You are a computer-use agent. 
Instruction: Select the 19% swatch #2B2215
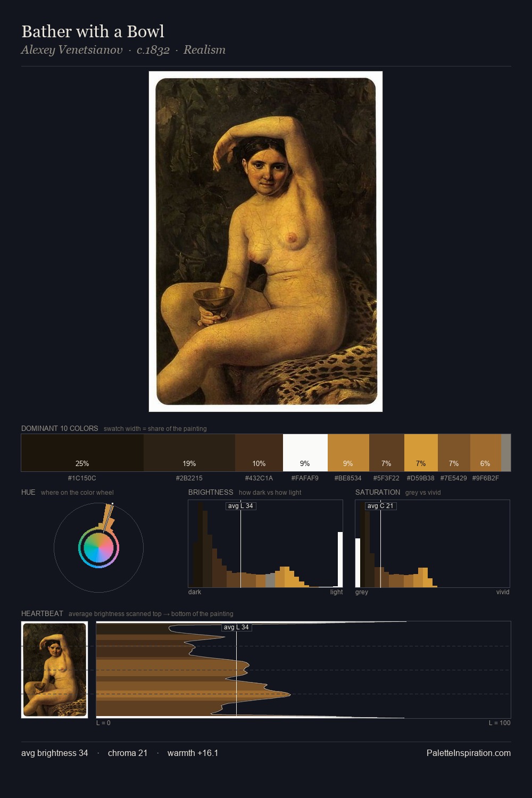[189, 453]
